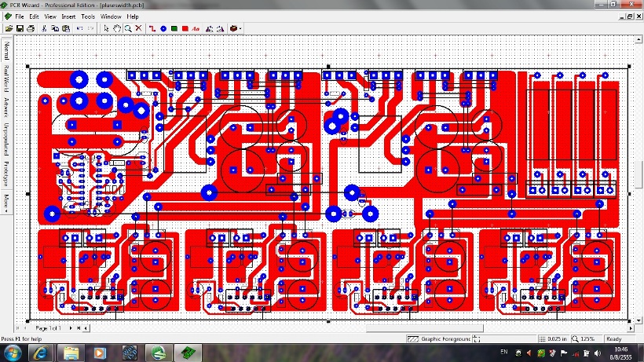Switch to Real World view tab
644x362 pixels.
click(6, 80)
